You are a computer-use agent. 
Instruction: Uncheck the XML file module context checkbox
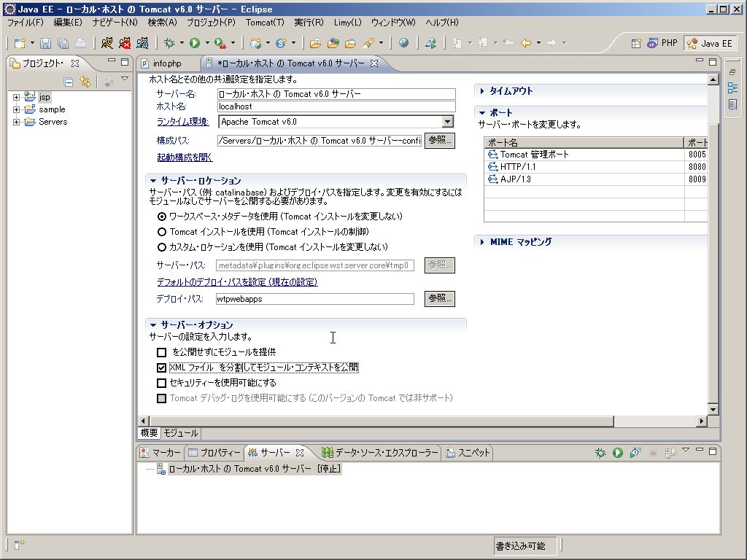(x=161, y=367)
